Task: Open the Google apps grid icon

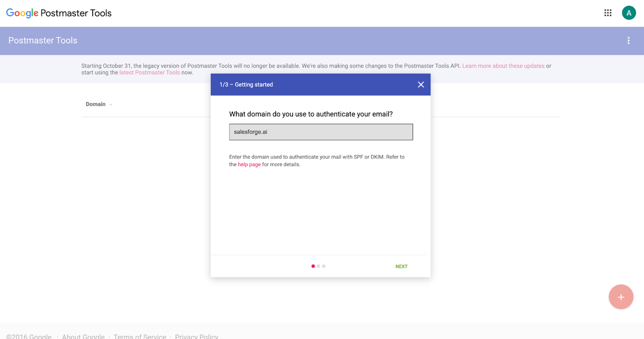Action: [x=608, y=13]
